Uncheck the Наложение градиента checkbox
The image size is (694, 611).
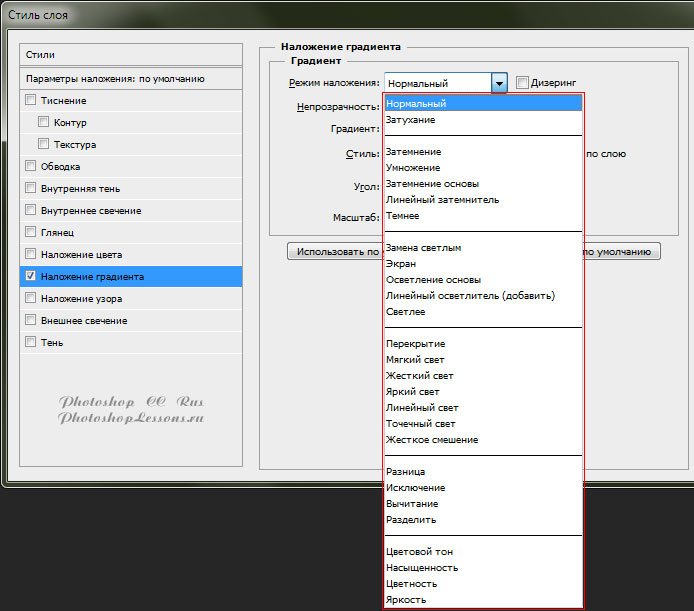click(x=30, y=276)
